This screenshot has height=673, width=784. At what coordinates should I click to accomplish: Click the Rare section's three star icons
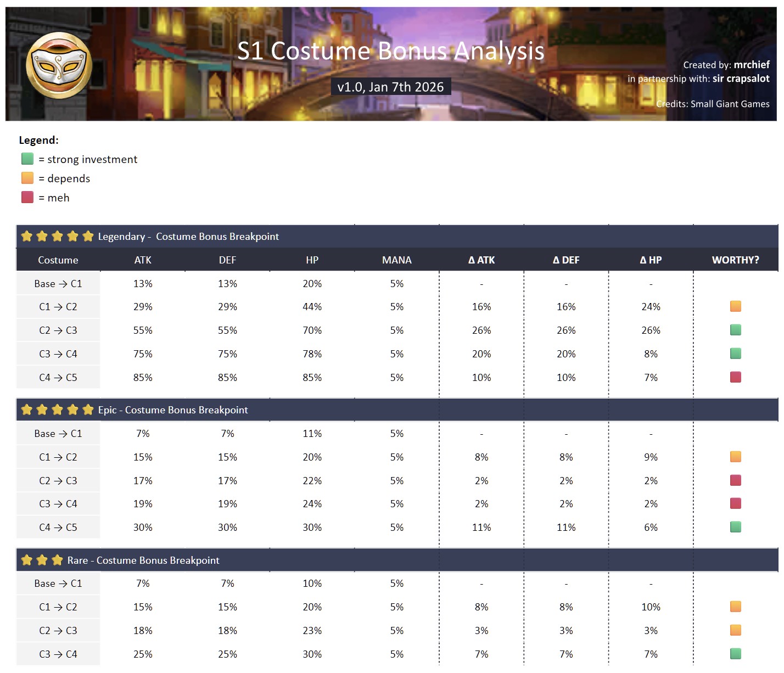(x=42, y=560)
